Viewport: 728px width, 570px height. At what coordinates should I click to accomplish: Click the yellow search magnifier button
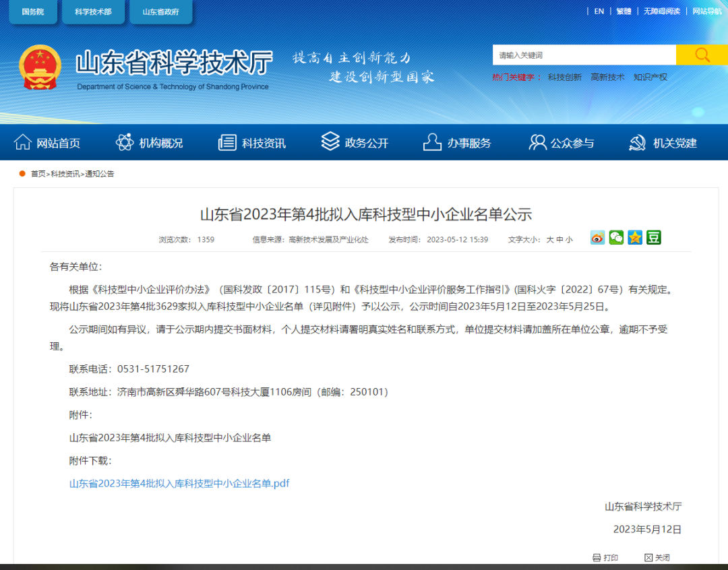coord(702,55)
